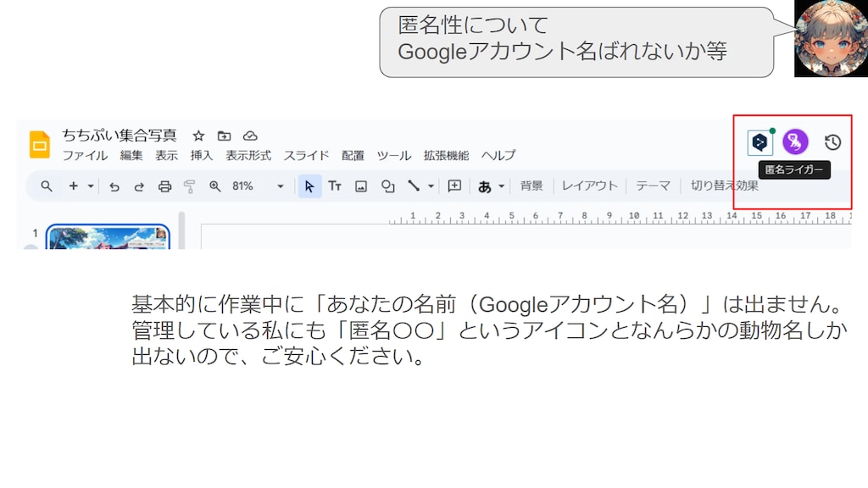
Task: Click the 背景 button to change background color
Action: tap(532, 186)
